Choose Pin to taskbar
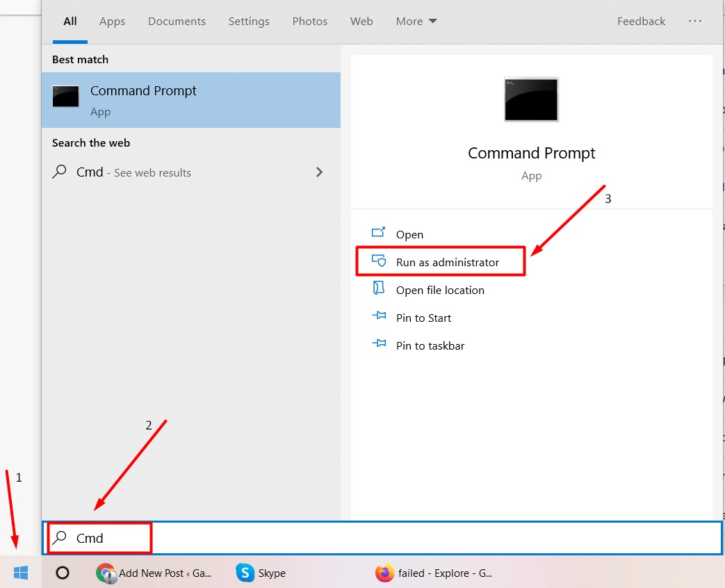Viewport: 725px width, 588px height. pyautogui.click(x=430, y=345)
